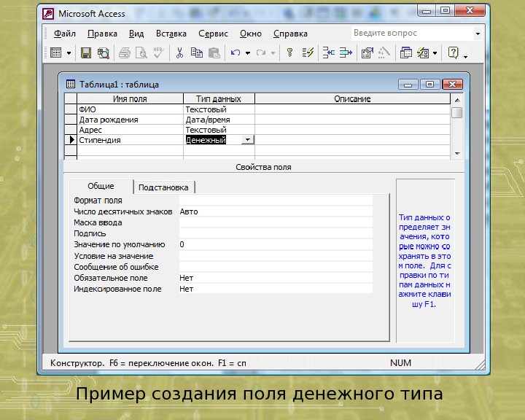Screen dimensions: 525x420
Task: Click the Database Window icon
Action: click(406, 53)
